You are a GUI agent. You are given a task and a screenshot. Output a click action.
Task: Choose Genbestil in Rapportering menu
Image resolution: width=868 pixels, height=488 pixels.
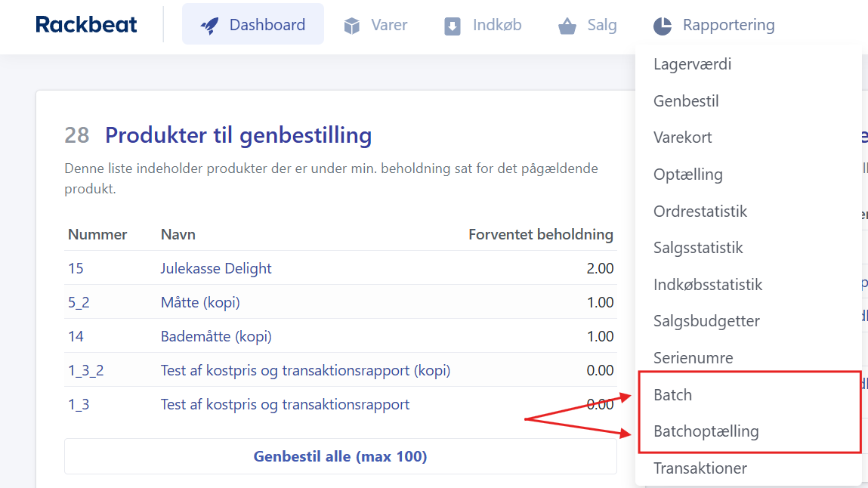pos(686,101)
